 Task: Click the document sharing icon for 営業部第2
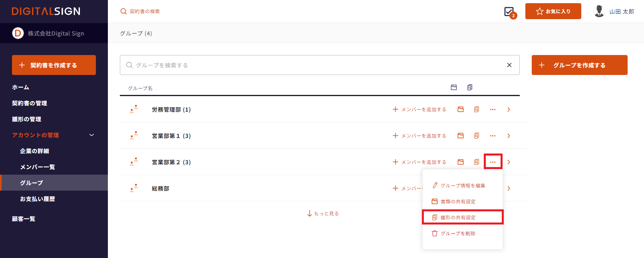coord(461,162)
